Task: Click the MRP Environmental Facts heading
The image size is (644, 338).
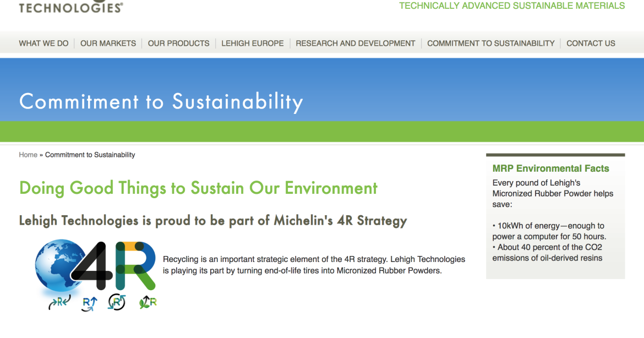Action: [x=550, y=169]
